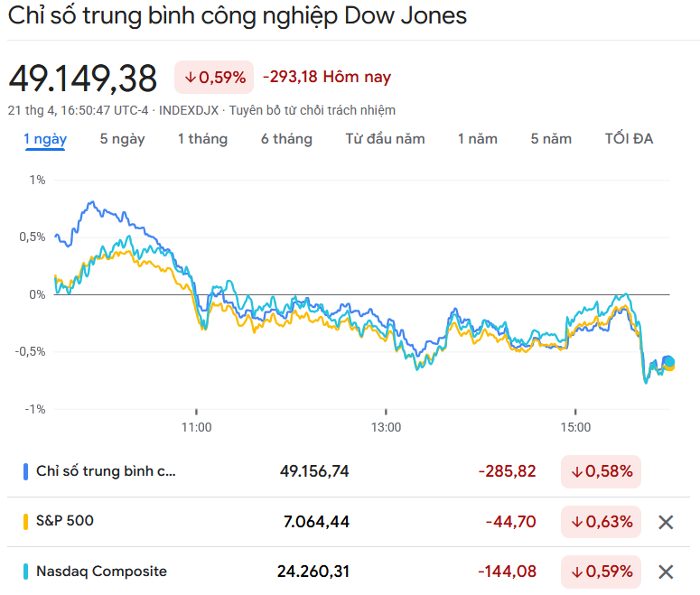
Task: Show the "1 tháng" chart range
Action: point(202,139)
